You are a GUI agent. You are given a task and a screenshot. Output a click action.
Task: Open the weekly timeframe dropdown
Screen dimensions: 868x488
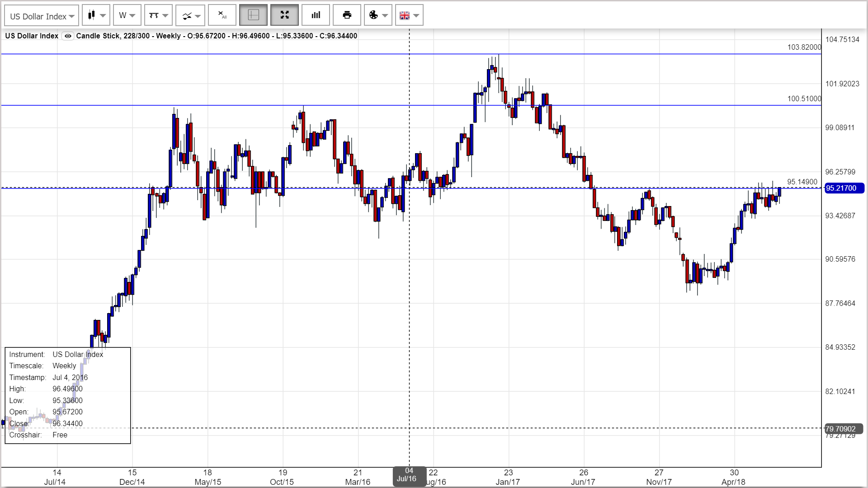pyautogui.click(x=127, y=15)
